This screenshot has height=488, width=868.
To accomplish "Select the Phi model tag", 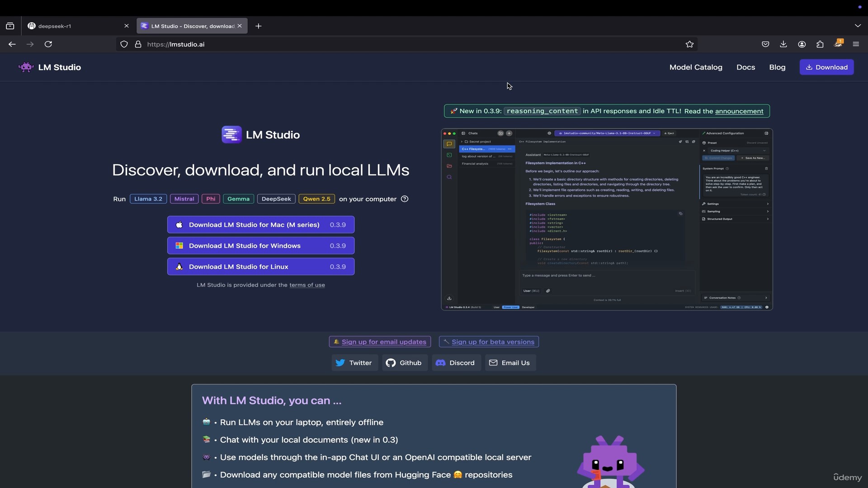I will 211,199.
